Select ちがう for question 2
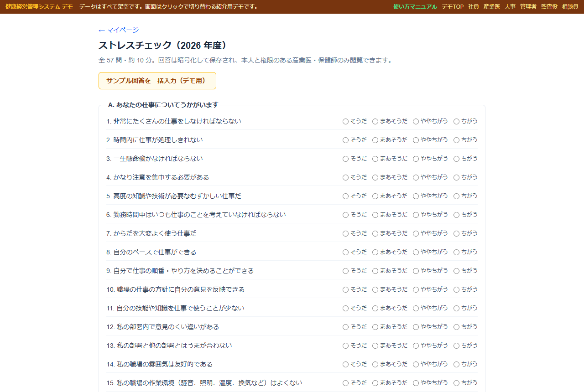The height and width of the screenshot is (392, 584). coord(456,140)
